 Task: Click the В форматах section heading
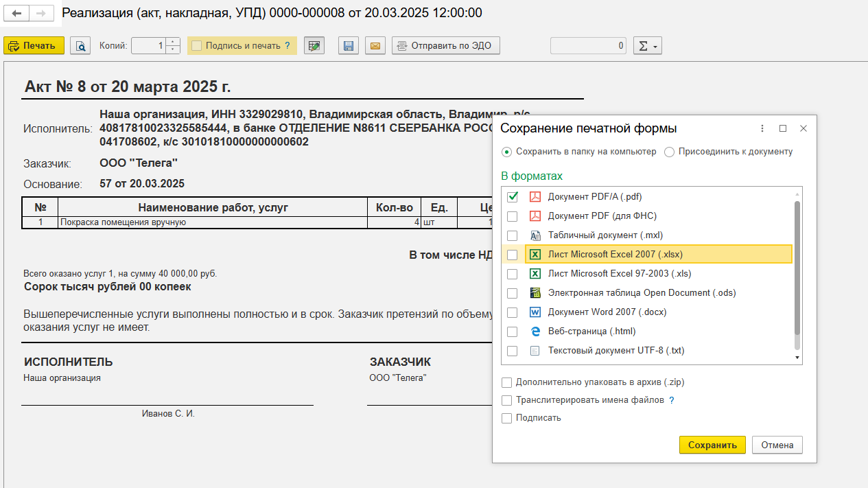(532, 176)
